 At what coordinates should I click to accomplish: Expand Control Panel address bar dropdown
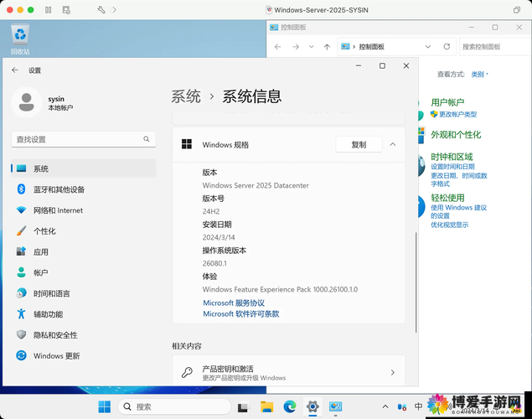coord(428,46)
